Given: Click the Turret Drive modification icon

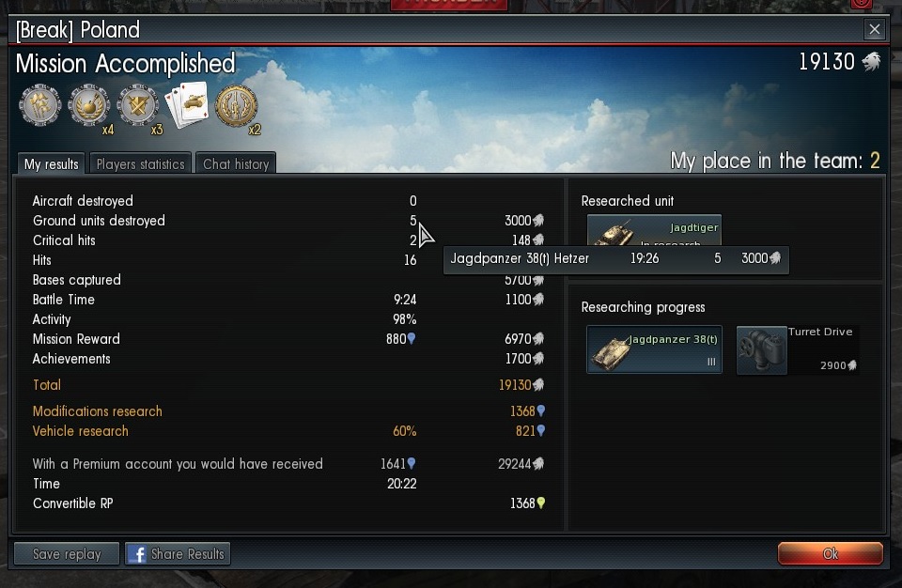Looking at the screenshot, I should pos(762,349).
